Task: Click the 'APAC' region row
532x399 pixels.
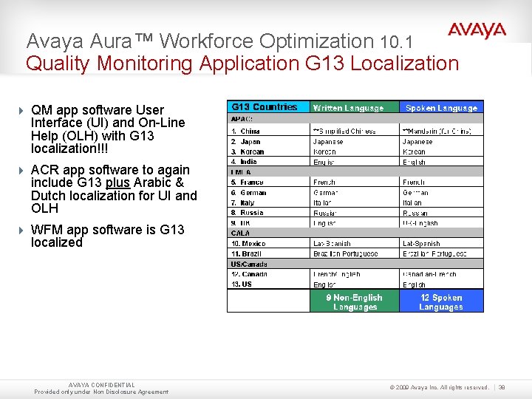Action: (355, 119)
